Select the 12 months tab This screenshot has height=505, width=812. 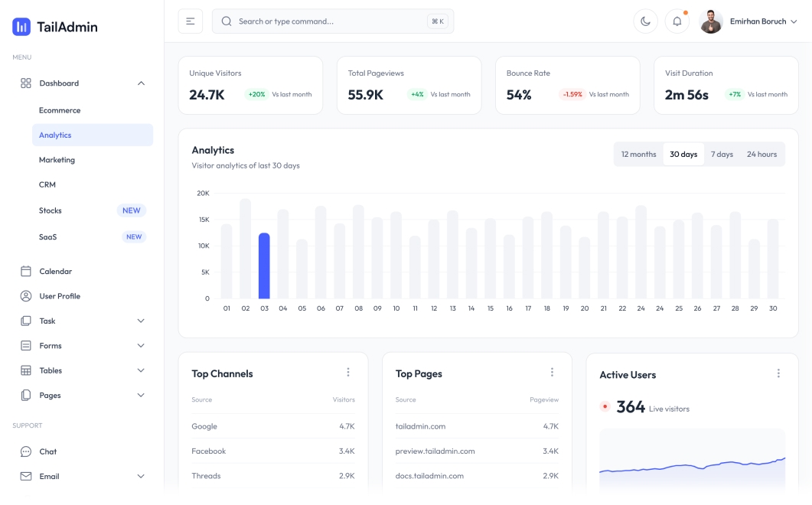[x=638, y=154]
